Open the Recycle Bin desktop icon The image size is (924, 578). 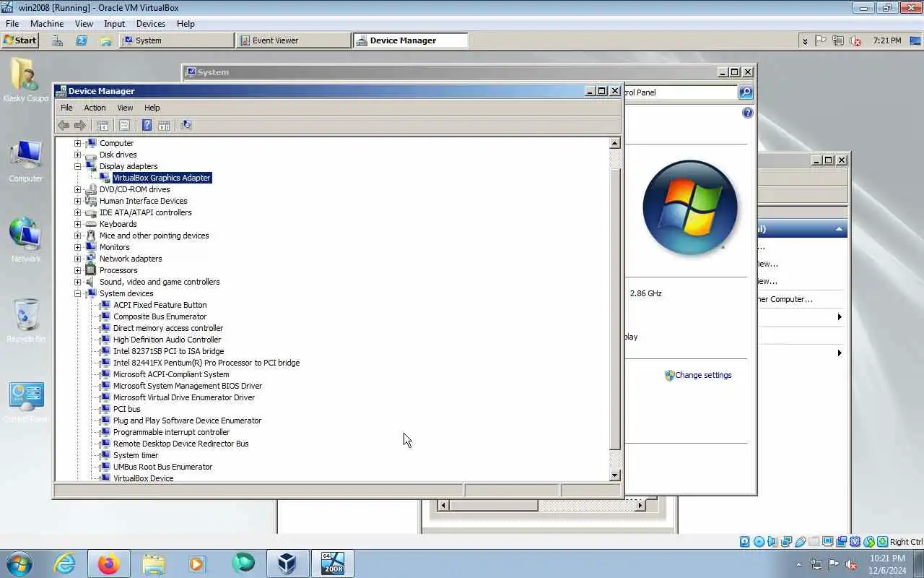(25, 321)
